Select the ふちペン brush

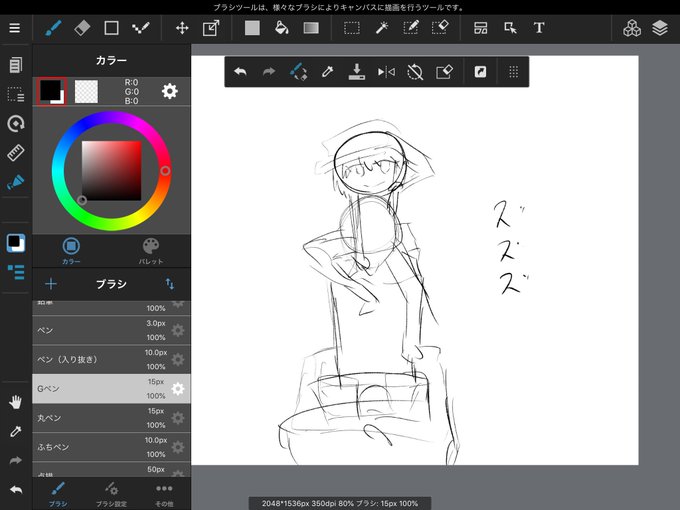(x=111, y=447)
